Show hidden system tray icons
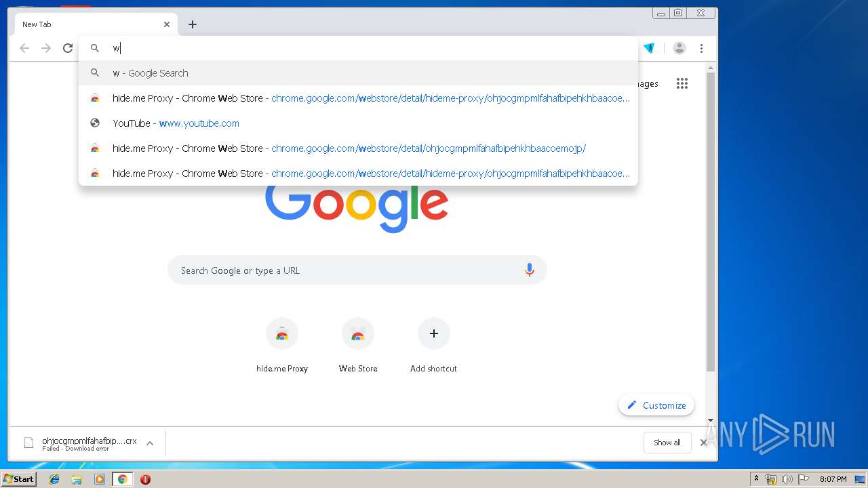Viewport: 868px width, 488px height. [757, 479]
